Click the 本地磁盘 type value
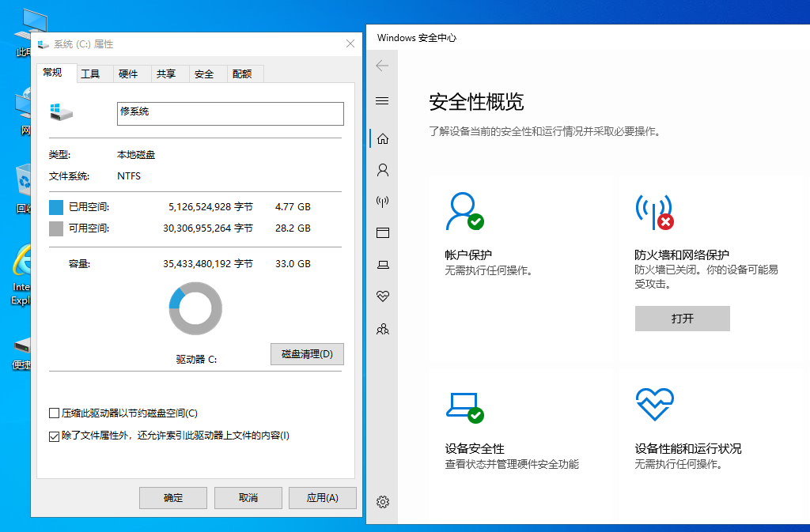This screenshot has height=532, width=810. (x=136, y=155)
